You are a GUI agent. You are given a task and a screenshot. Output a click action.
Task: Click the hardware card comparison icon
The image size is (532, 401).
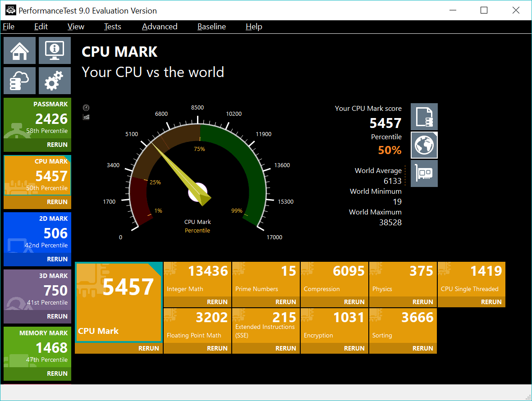(424, 173)
